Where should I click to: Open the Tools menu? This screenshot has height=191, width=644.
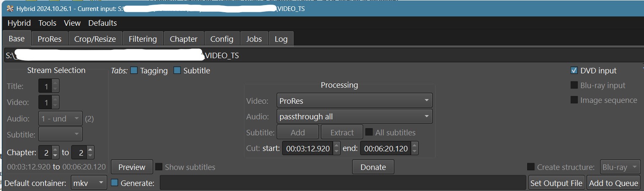click(x=47, y=23)
